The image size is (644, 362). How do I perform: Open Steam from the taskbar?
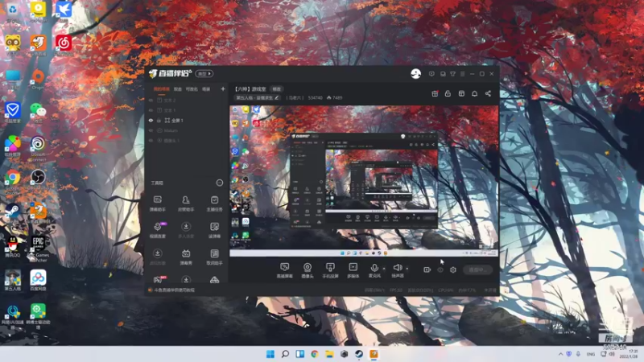click(x=359, y=354)
